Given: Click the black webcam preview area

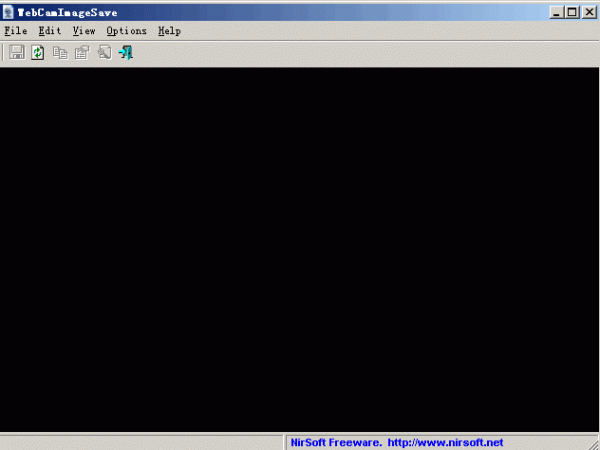Looking at the screenshot, I should point(299,250).
